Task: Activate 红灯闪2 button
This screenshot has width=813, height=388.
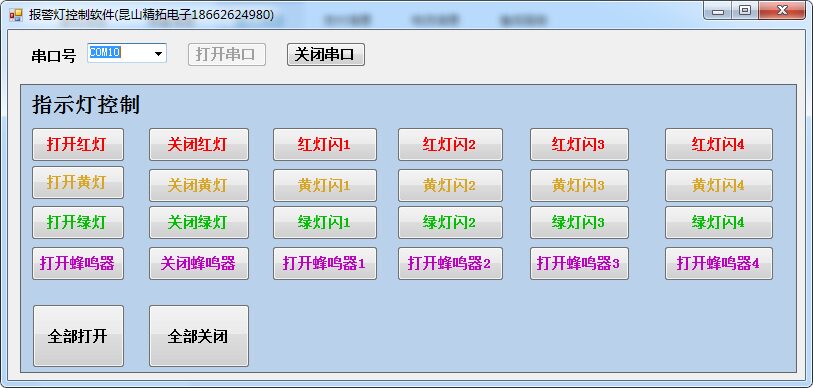Action: (450, 144)
